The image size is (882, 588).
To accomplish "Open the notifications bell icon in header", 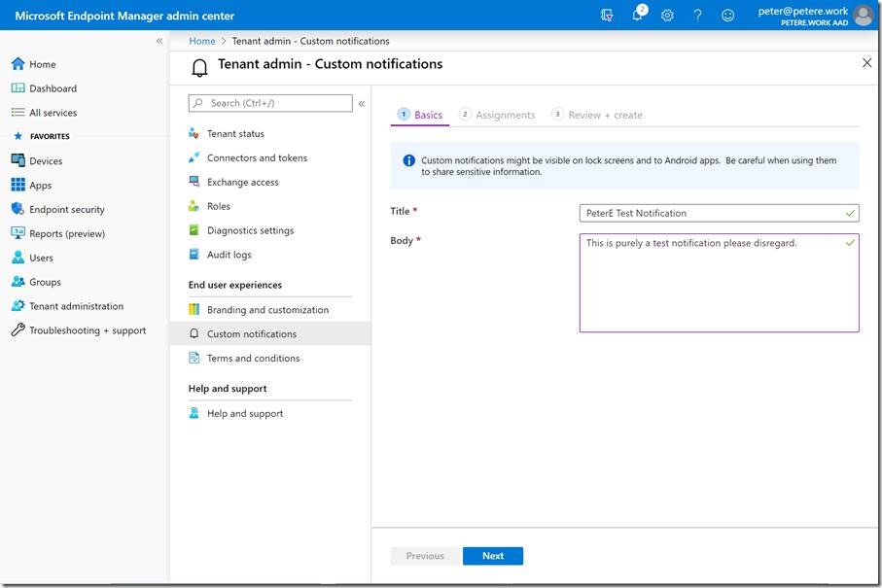I will pos(638,16).
